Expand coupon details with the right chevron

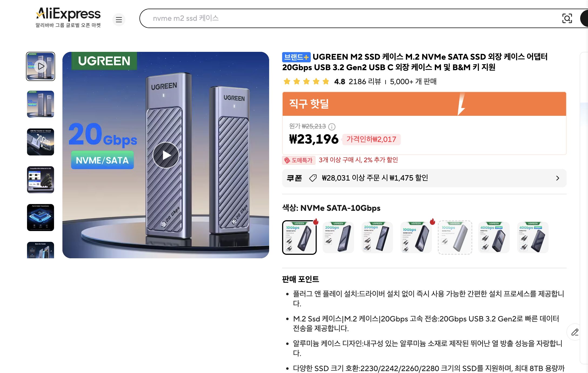[558, 178]
